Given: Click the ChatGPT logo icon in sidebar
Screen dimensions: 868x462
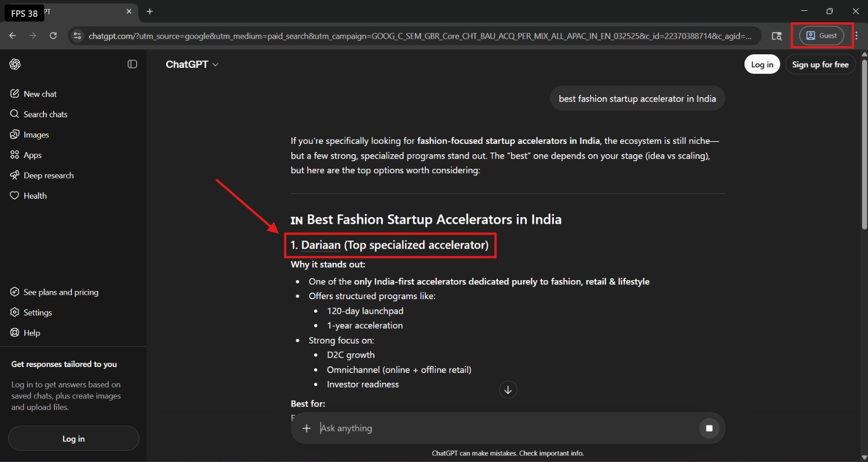Looking at the screenshot, I should tap(15, 64).
